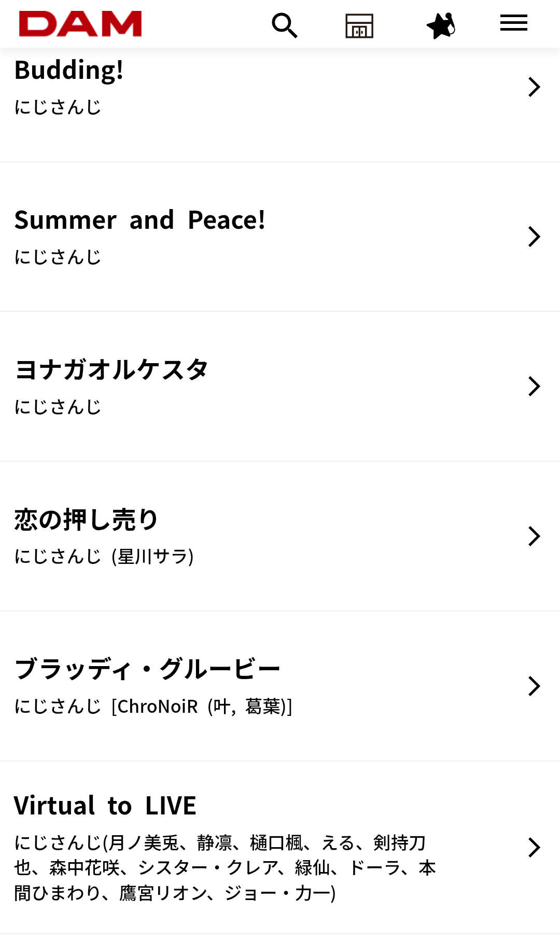This screenshot has width=560, height=940.
Task: Click the Virtual to LIVE artist list
Action: [225, 867]
